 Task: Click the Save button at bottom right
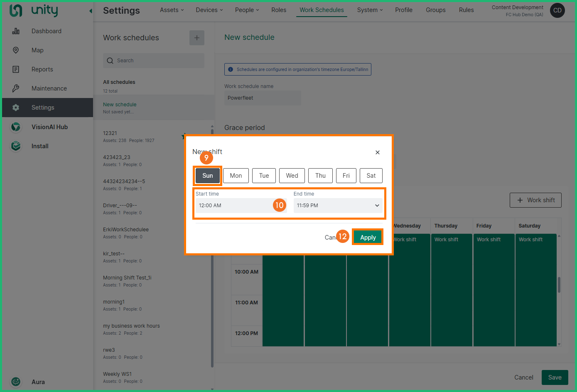(x=555, y=377)
